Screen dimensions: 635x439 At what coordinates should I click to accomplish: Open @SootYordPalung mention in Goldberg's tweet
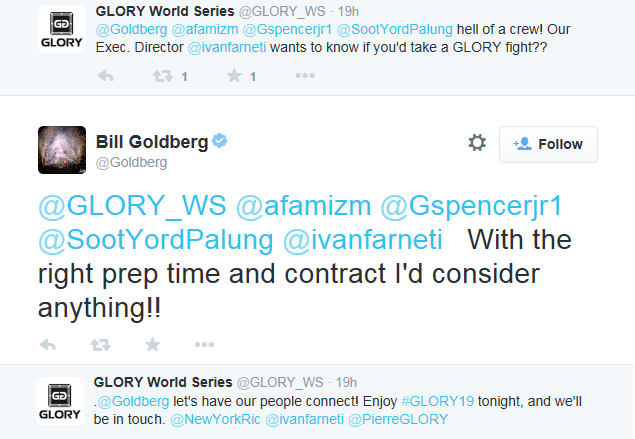click(x=156, y=240)
